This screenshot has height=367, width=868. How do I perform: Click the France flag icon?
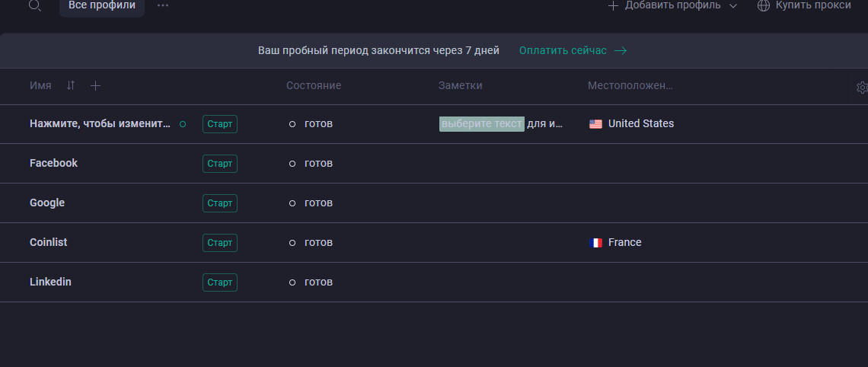point(595,243)
